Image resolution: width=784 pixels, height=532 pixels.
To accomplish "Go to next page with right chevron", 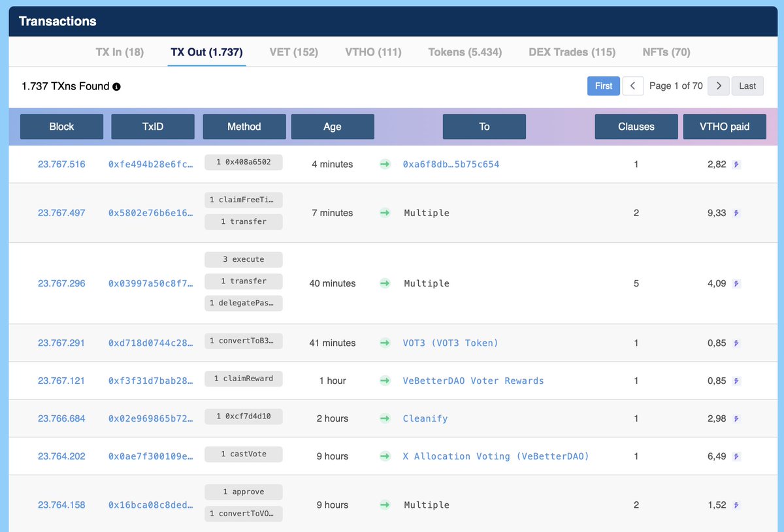I will pyautogui.click(x=719, y=86).
